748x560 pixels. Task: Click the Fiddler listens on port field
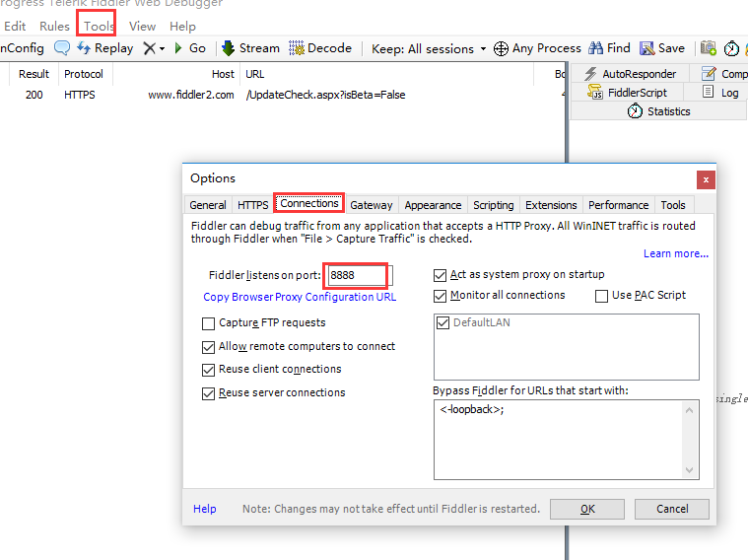360,275
